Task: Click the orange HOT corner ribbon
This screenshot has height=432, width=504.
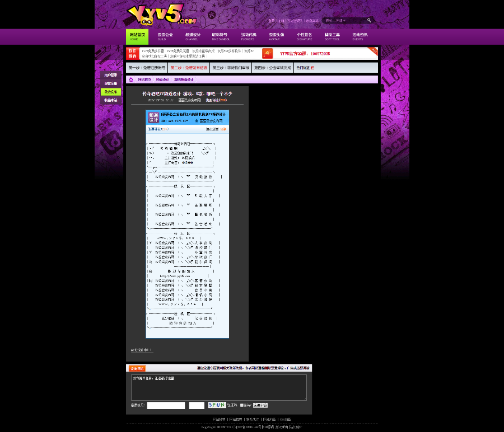Action: (373, 51)
